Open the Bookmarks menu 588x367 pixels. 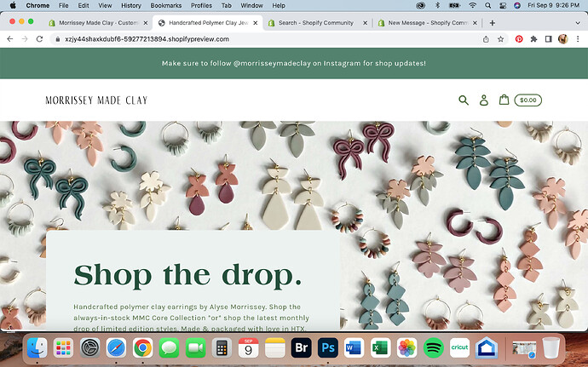[x=166, y=6]
